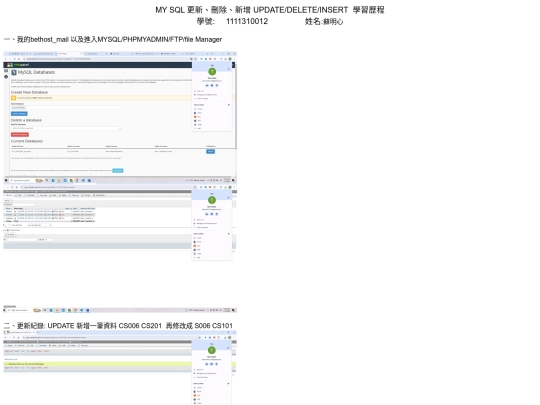The width and height of the screenshot is (540, 405).
Task: Click the yellow warning icon under Create New Database
Action: pyautogui.click(x=14, y=98)
